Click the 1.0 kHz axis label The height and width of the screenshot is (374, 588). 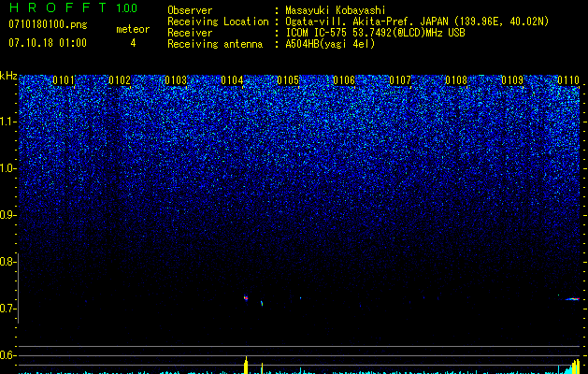pos(8,168)
